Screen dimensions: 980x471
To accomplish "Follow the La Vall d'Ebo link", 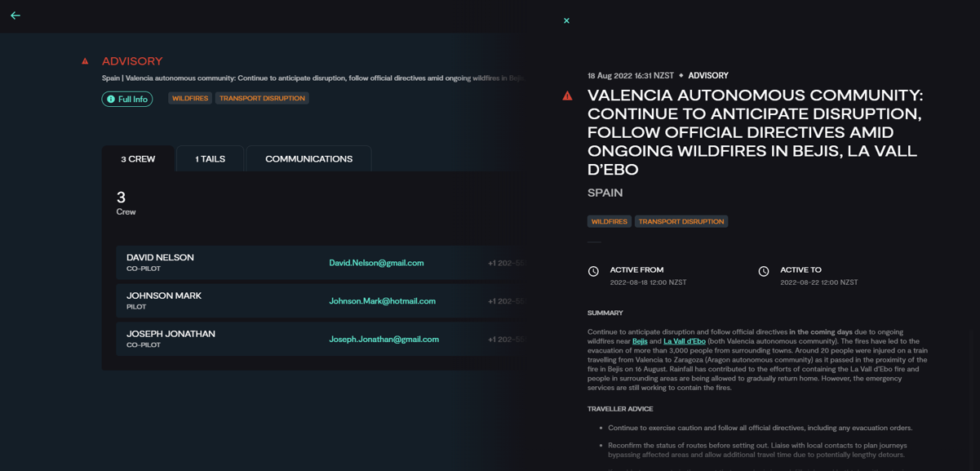I will coord(686,341).
